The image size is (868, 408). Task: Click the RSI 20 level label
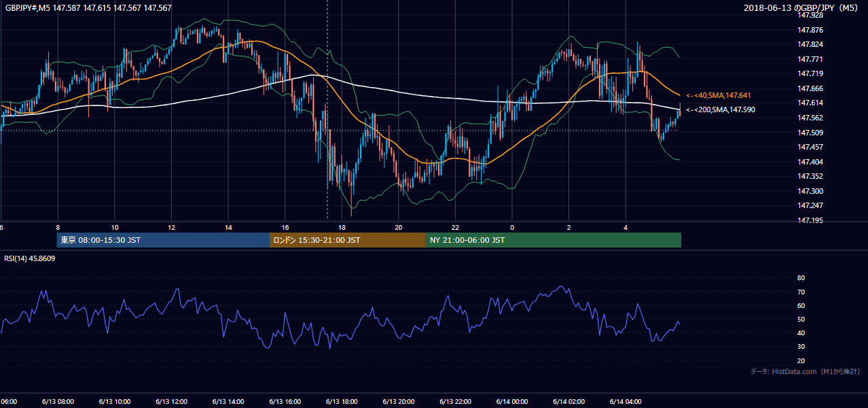(x=801, y=360)
